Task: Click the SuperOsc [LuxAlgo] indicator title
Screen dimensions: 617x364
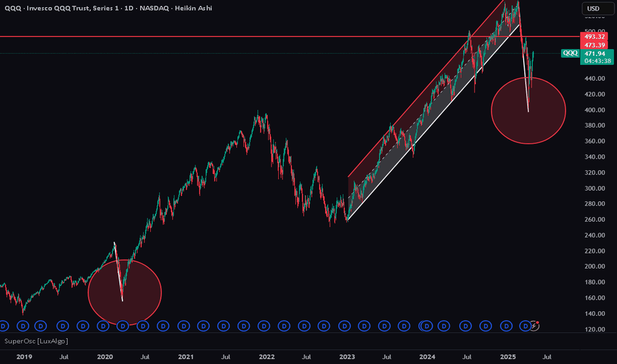Action: point(36,341)
